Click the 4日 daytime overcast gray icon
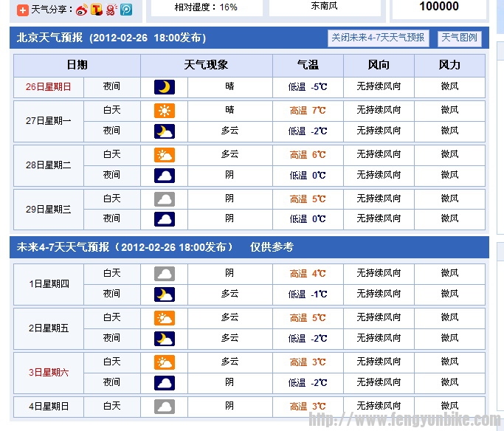 [165, 407]
